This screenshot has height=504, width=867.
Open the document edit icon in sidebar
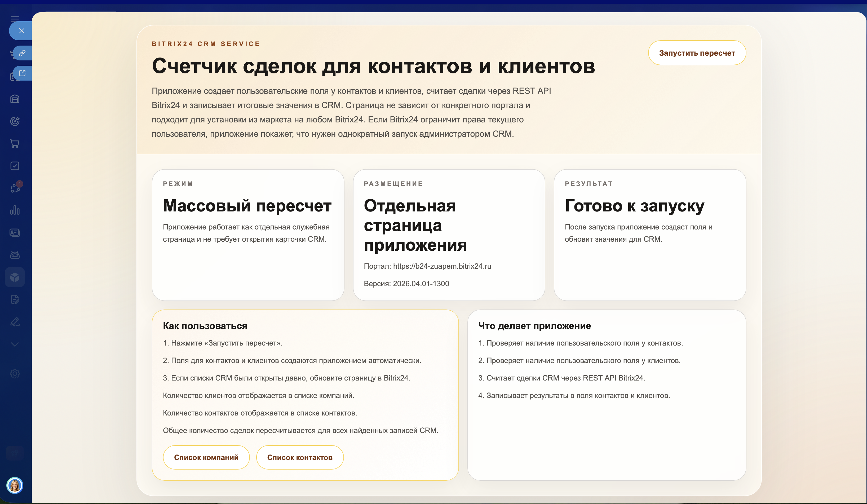(15, 300)
